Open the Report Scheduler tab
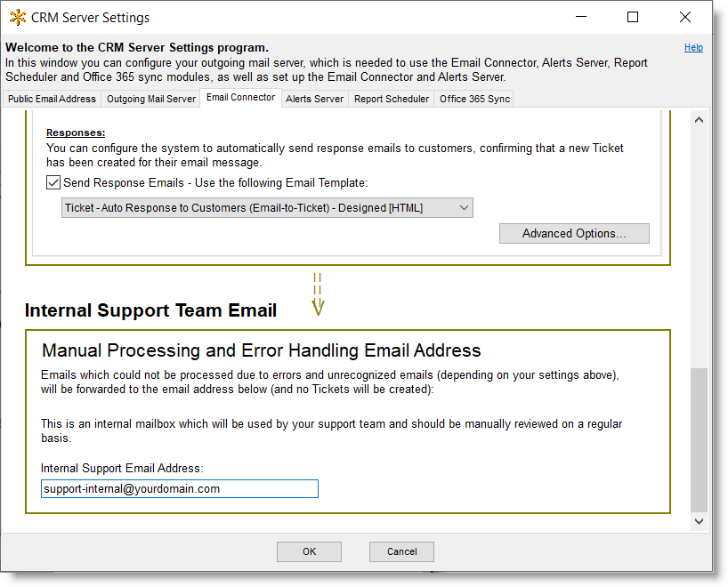Viewport: 728px width, 587px height. (x=391, y=99)
